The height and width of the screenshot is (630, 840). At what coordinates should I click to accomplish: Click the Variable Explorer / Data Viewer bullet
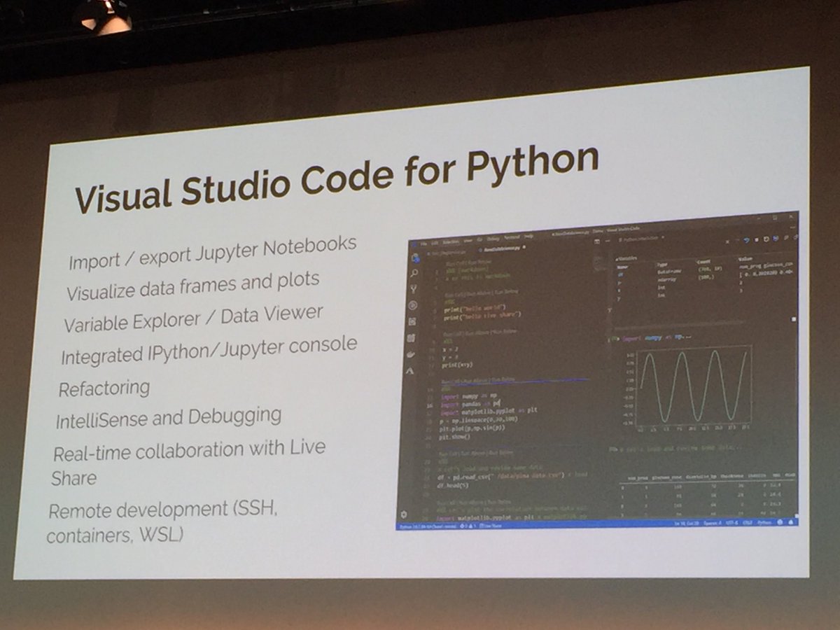point(193,319)
